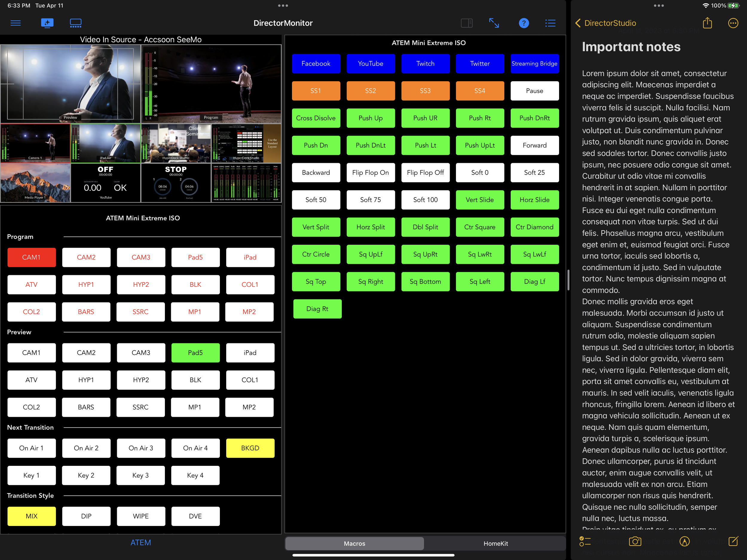
Task: Compose a new note icon
Action: click(x=733, y=541)
